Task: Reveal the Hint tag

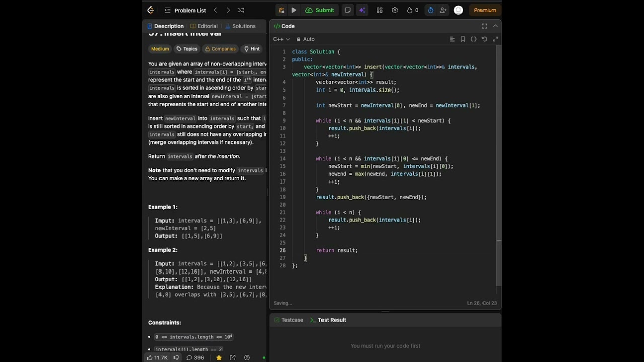Action: click(252, 49)
